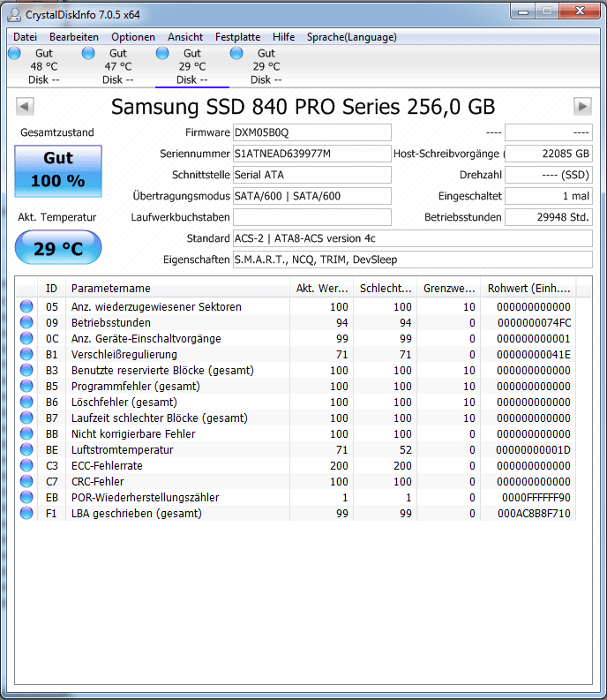Click the blue status orb of the 48 °C disk
The image size is (607, 700).
(14, 53)
